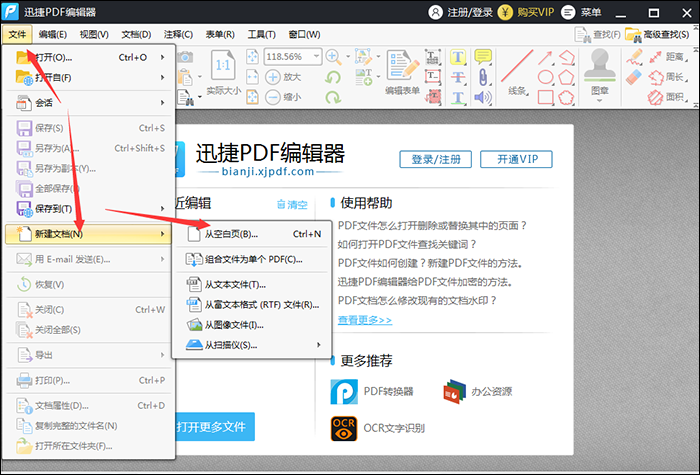
Task: Choose 从文本文件(T) menu entry
Action: pos(252,284)
